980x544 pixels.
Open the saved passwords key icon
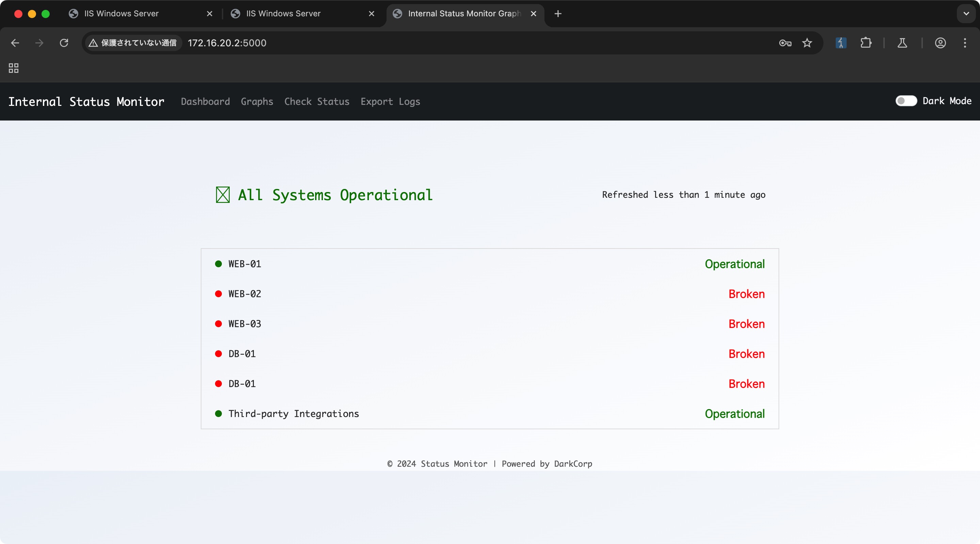pos(785,43)
